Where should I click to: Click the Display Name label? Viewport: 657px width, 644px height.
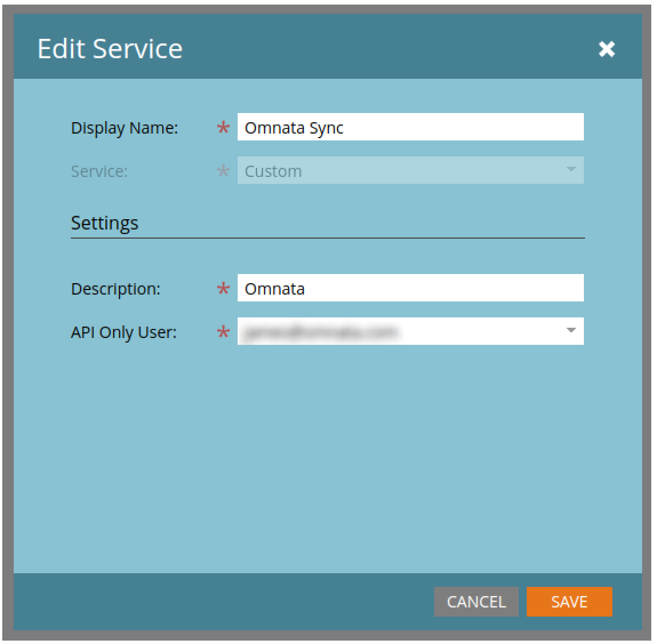click(x=124, y=128)
